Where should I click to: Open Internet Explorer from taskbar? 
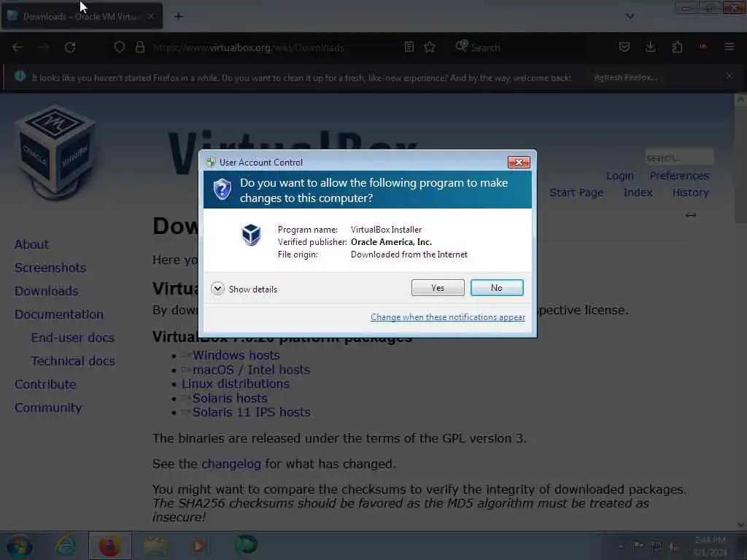[x=66, y=545]
